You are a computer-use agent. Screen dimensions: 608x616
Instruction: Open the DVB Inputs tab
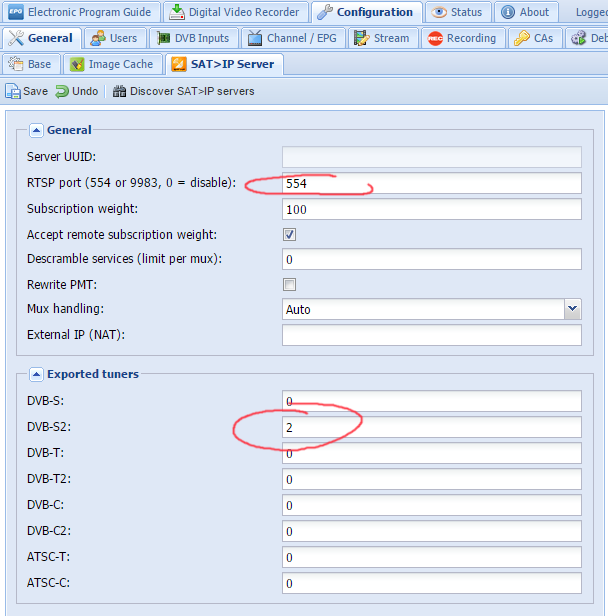(195, 38)
